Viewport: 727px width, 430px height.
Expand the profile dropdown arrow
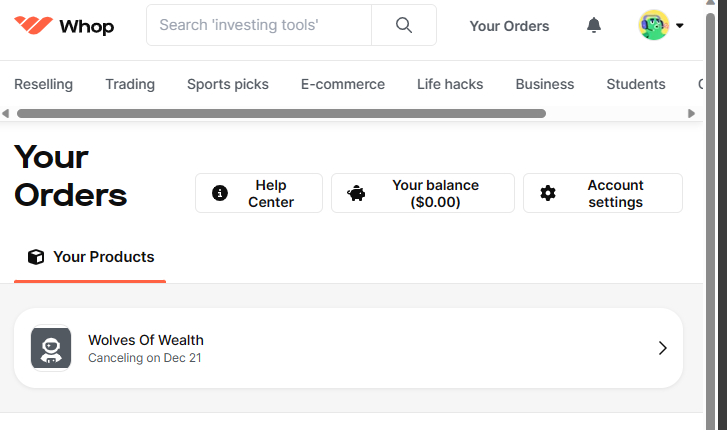point(680,26)
